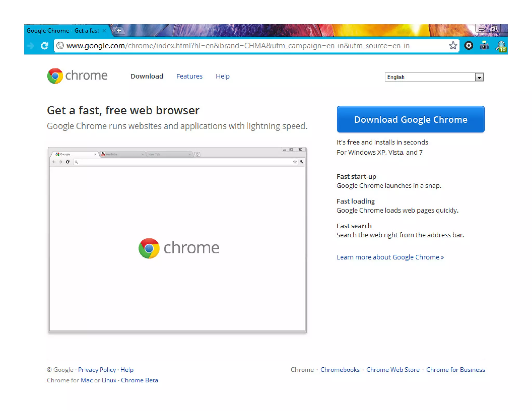Go to the Features page
Image resolution: width=532 pixels, height=411 pixels.
tap(189, 76)
